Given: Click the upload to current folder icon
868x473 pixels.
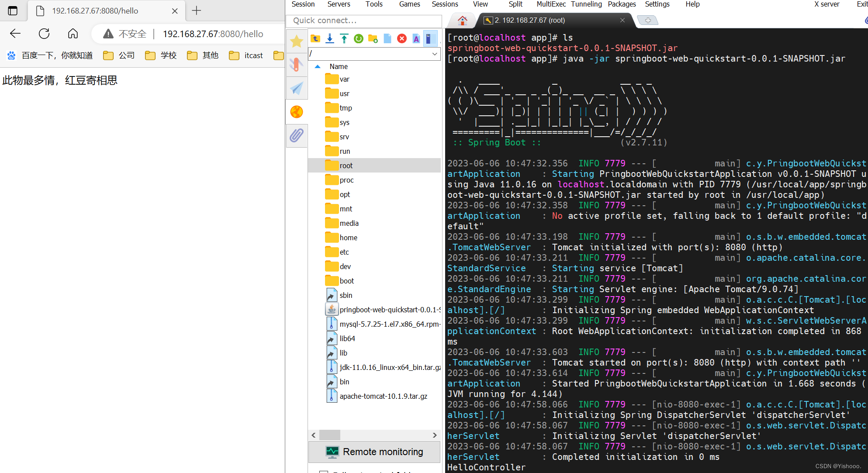Looking at the screenshot, I should [x=344, y=39].
